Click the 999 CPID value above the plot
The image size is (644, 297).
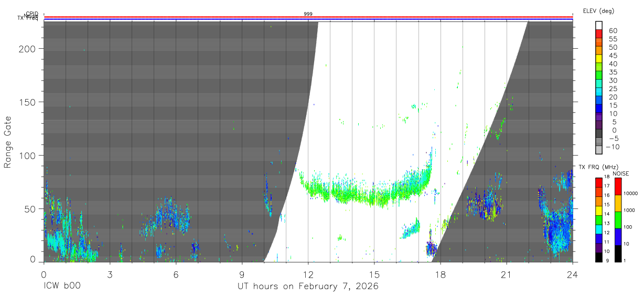coord(308,14)
